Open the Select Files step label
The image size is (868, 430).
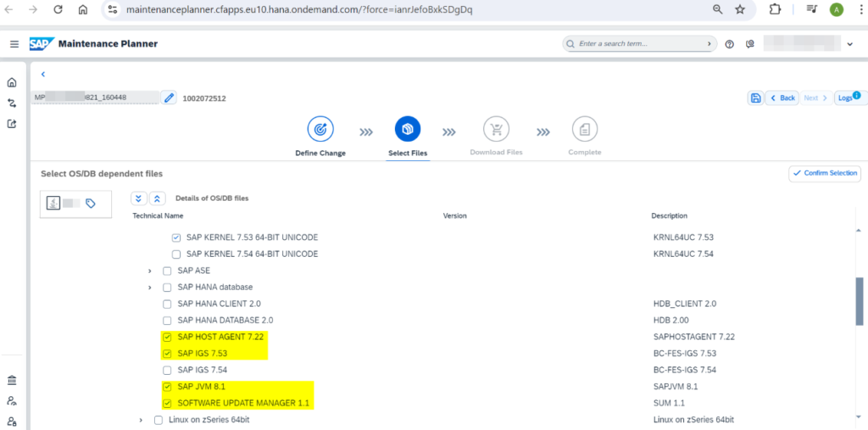[408, 153]
